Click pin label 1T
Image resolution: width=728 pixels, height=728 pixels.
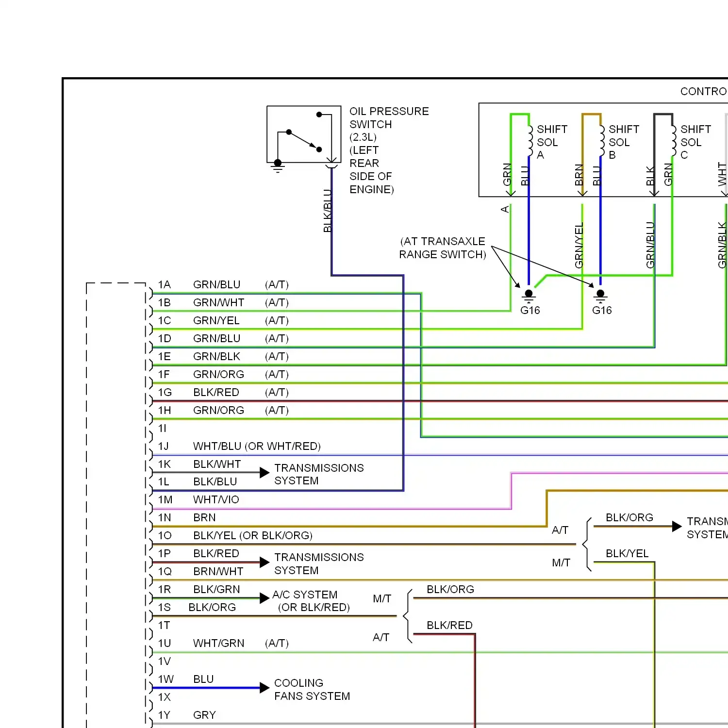[x=164, y=626]
